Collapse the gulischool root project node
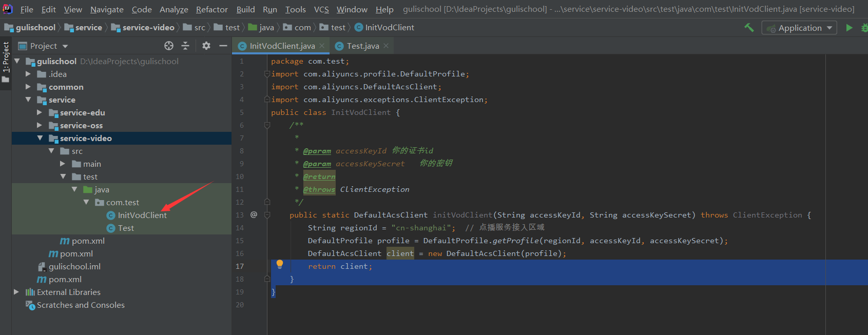The width and height of the screenshot is (868, 335). (x=17, y=61)
